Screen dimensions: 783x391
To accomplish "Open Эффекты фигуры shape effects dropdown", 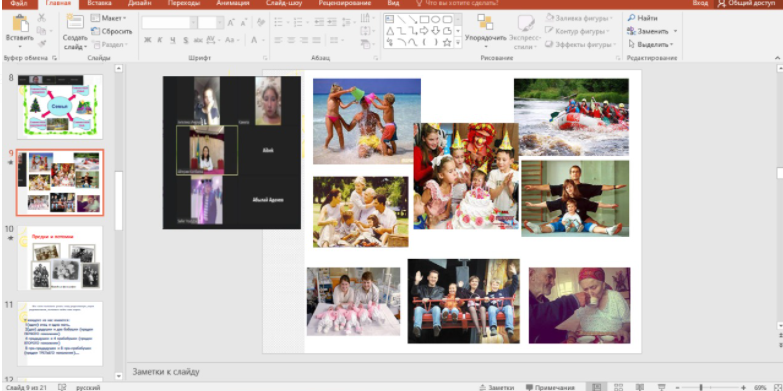I will (580, 44).
